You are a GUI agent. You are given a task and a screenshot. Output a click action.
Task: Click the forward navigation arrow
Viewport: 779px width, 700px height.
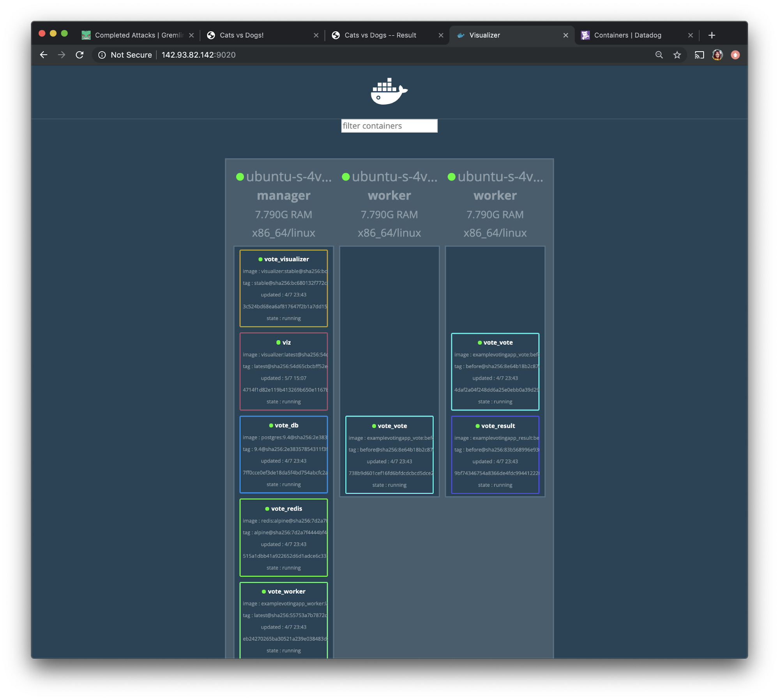click(x=62, y=55)
